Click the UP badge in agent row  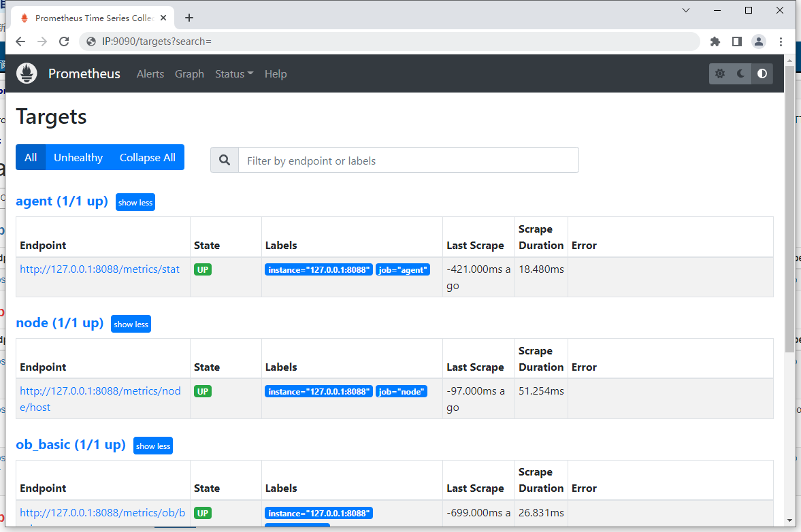pos(203,269)
